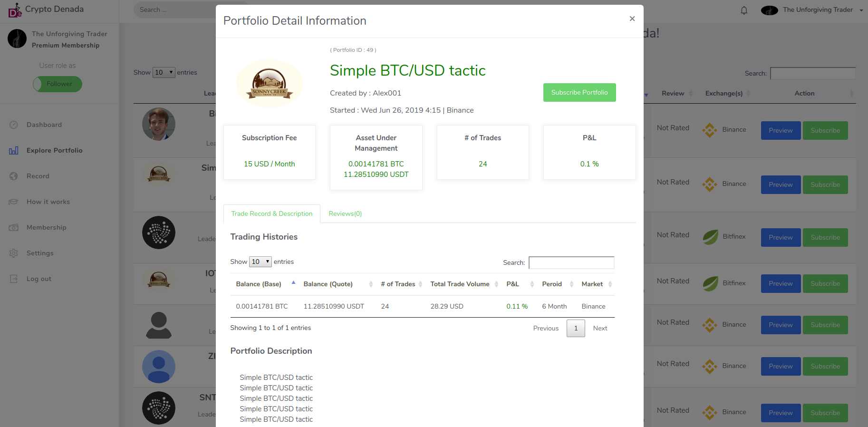
Task: Click Preview button in first Bitfinex row
Action: 781,237
